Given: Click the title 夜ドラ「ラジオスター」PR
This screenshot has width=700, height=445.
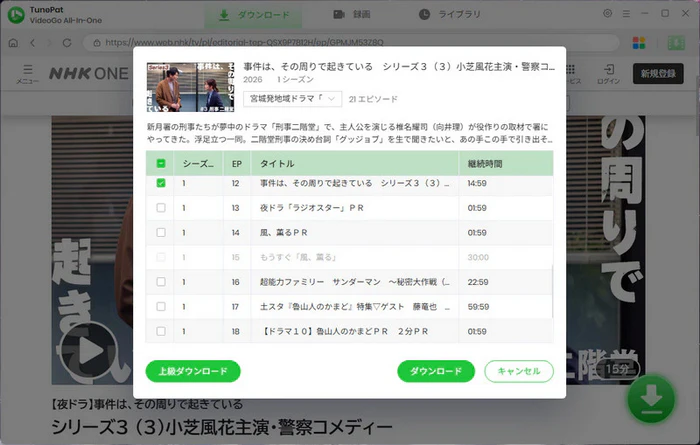Looking at the screenshot, I should [312, 208].
